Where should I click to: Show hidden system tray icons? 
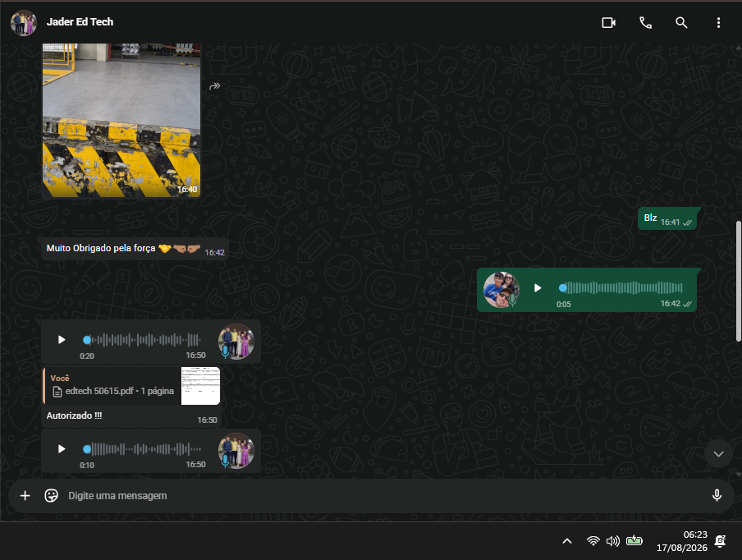click(x=567, y=541)
